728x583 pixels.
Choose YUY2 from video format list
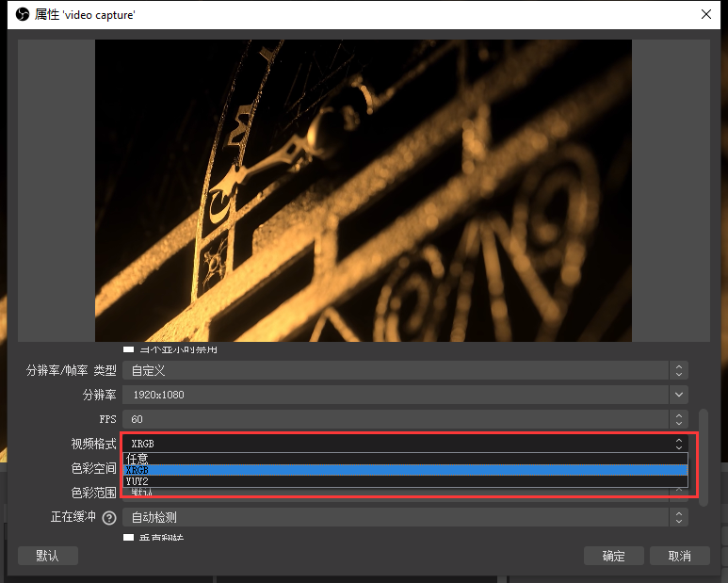(405, 481)
